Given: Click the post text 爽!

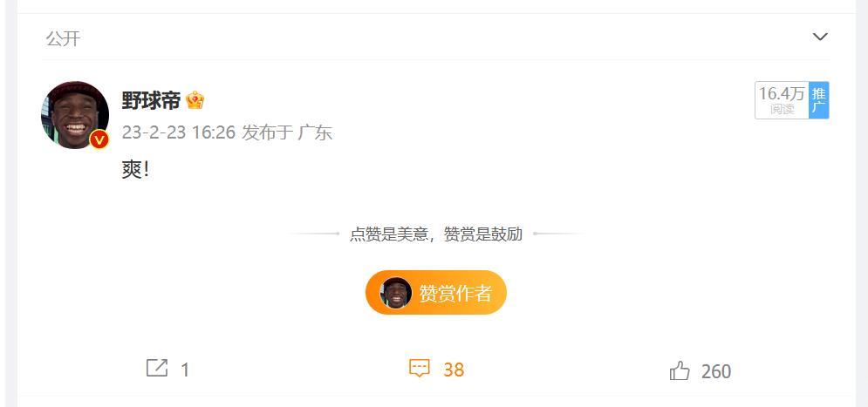Looking at the screenshot, I should point(135,169).
